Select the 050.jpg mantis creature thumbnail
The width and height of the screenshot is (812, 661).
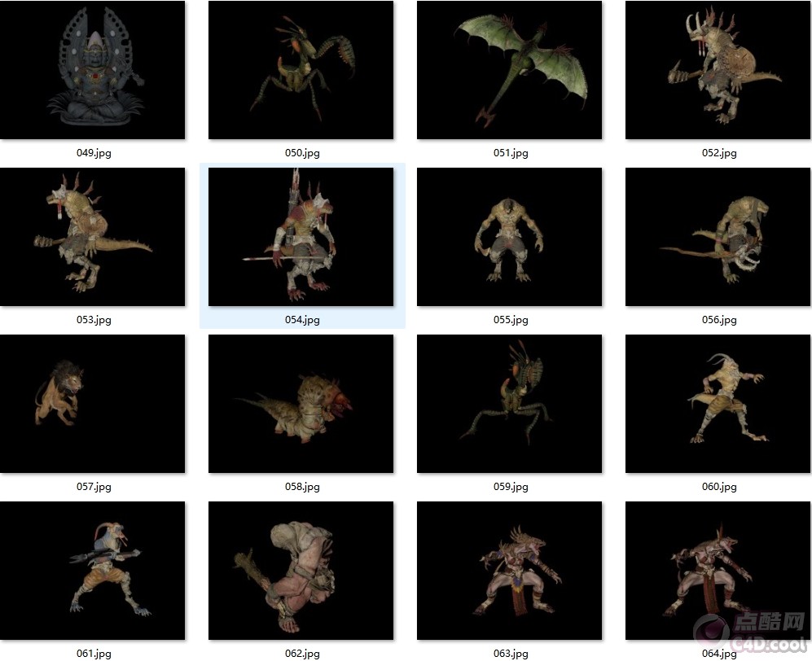pyautogui.click(x=301, y=70)
